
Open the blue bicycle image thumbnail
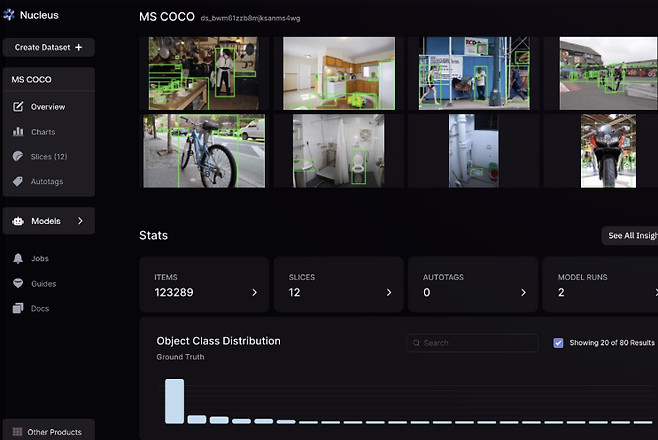coord(204,151)
